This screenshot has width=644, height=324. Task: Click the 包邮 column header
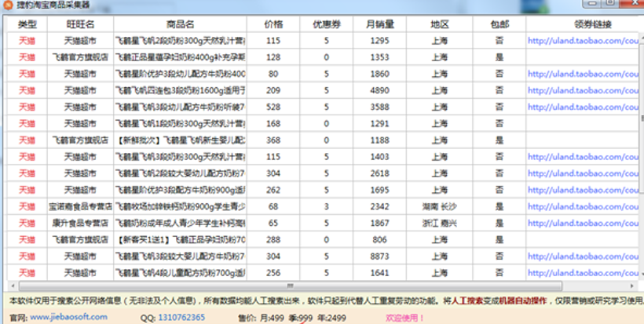click(499, 24)
